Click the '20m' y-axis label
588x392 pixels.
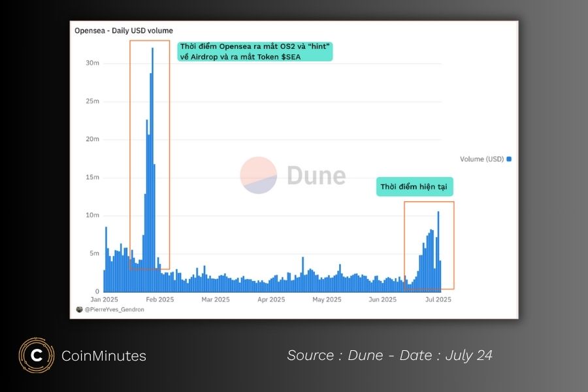(93, 139)
